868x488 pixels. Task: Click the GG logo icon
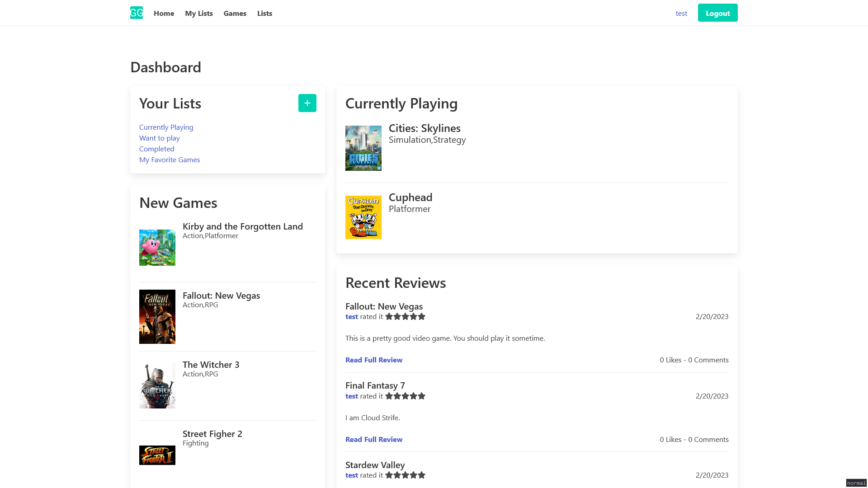(137, 13)
